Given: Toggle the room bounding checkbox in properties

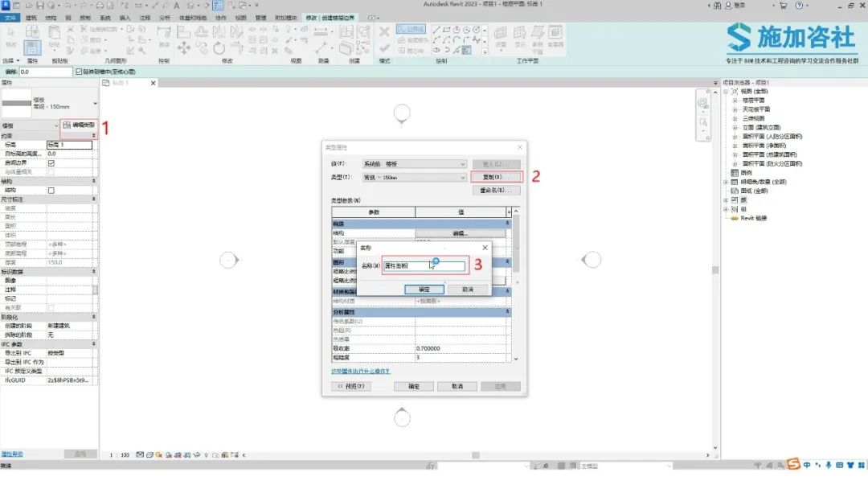Looking at the screenshot, I should 51,163.
